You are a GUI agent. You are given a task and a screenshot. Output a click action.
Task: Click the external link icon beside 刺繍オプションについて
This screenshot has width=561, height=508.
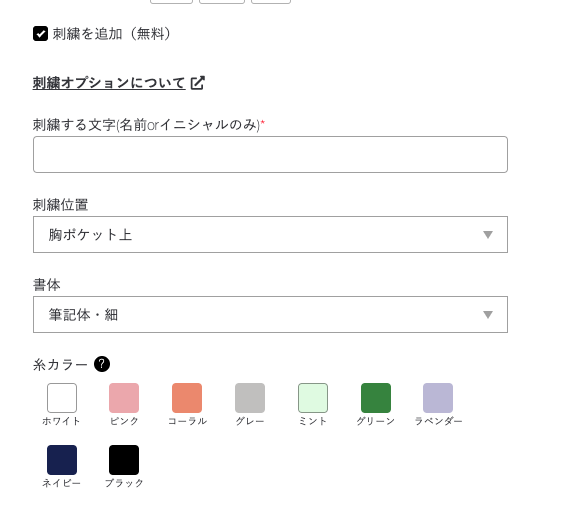coord(197,83)
